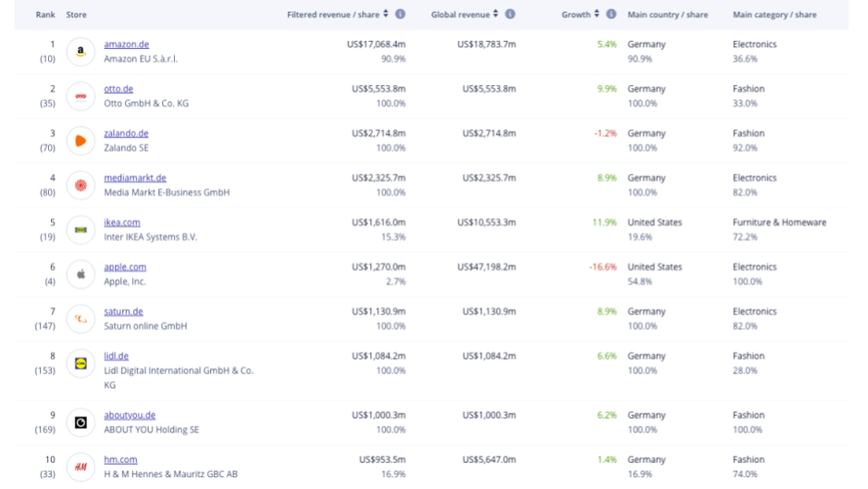Open info icon for Global revenue column
868x489 pixels.
[x=511, y=15]
